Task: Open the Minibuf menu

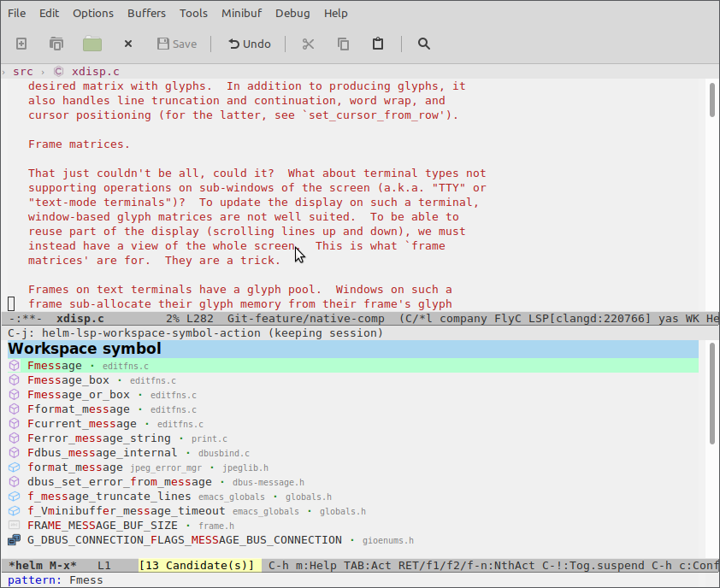Action: point(241,13)
